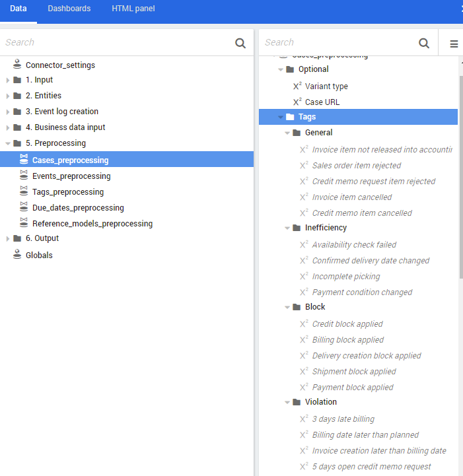Screen dimensions: 463x476
Task: Select Tags_preprocessing table
Action: (67, 191)
